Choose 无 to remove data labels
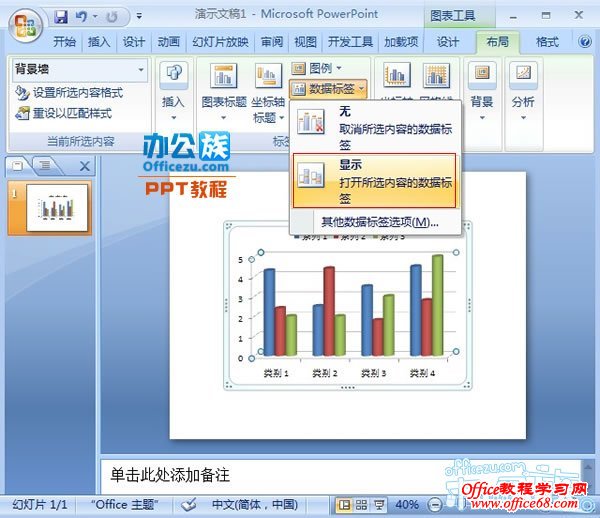This screenshot has height=518, width=600. (x=375, y=128)
